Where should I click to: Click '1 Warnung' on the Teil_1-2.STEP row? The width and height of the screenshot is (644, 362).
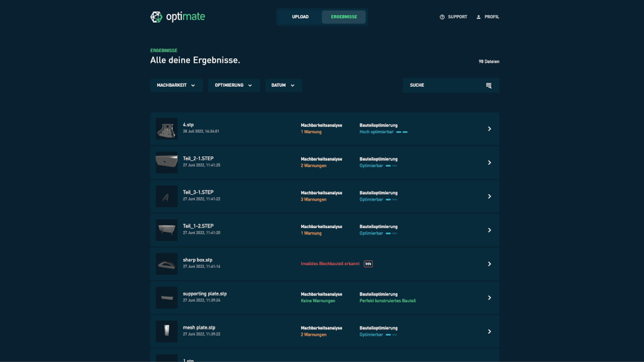311,233
